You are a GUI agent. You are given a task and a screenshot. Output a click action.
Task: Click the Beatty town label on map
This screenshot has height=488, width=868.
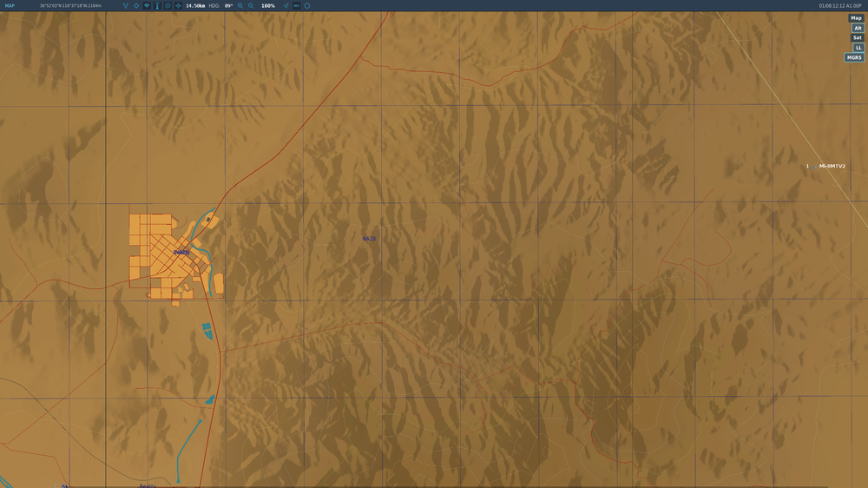click(x=181, y=252)
